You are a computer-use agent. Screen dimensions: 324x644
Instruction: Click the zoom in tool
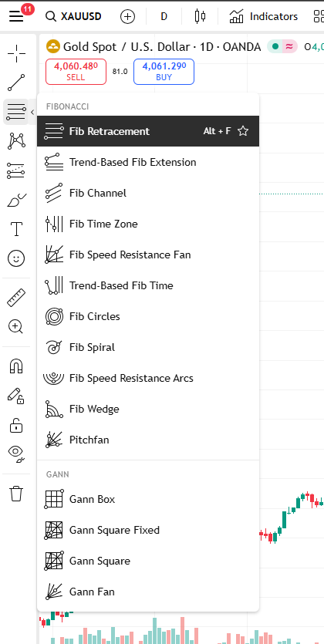16,326
